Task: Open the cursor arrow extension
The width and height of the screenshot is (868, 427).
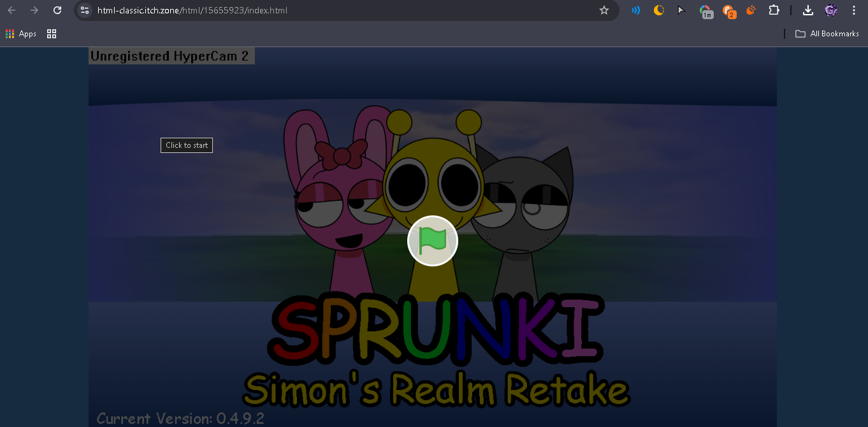Action: 681,10
